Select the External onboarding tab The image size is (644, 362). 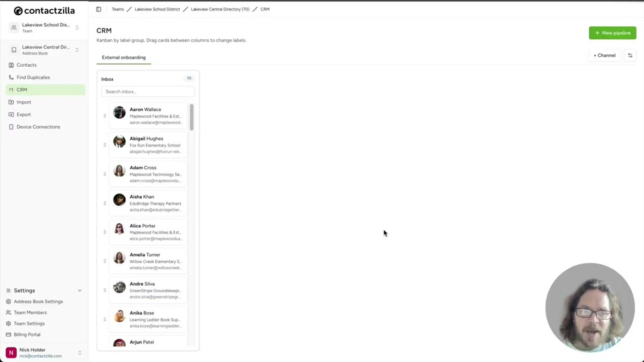click(124, 58)
